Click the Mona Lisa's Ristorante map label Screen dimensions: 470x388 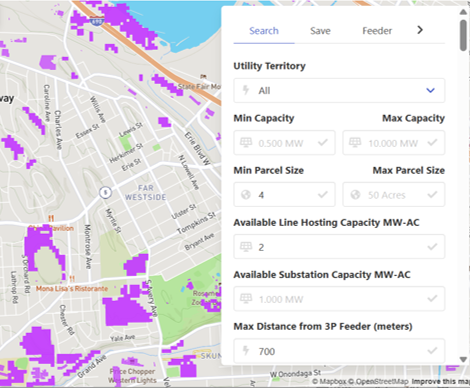click(72, 289)
